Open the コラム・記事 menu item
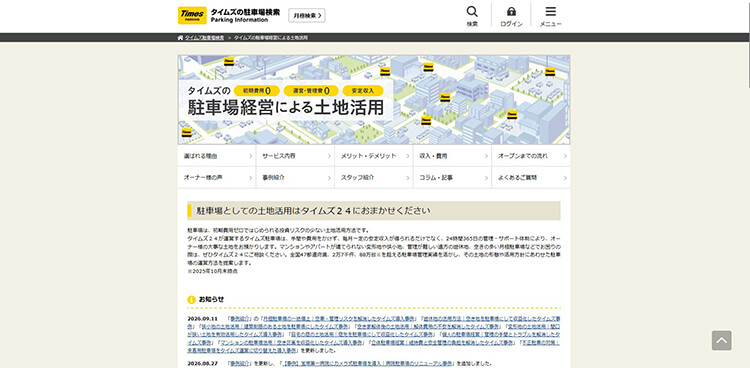Image resolution: width=750 pixels, height=368 pixels. point(452,178)
